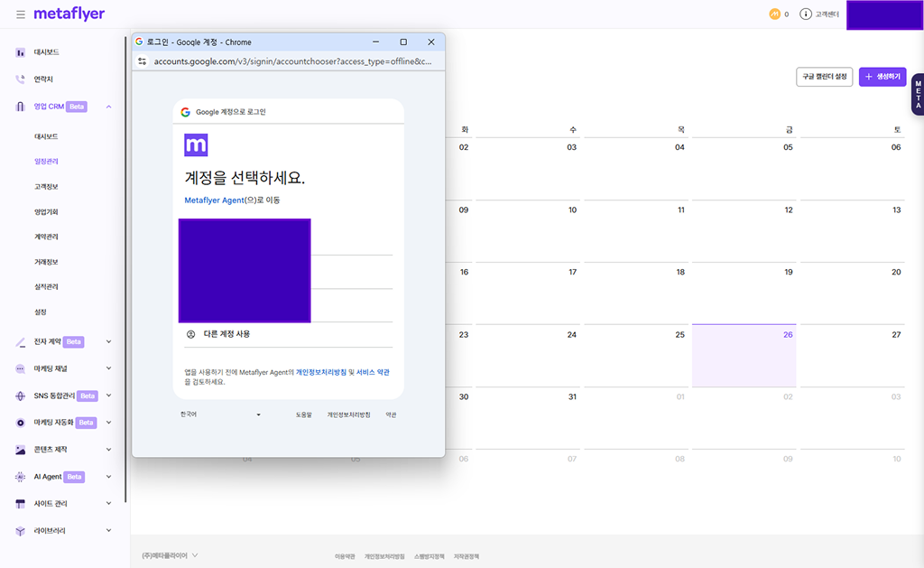The height and width of the screenshot is (568, 924).
Task: Click the hamburger menu icon beside metaflyer logo
Action: tap(21, 14)
